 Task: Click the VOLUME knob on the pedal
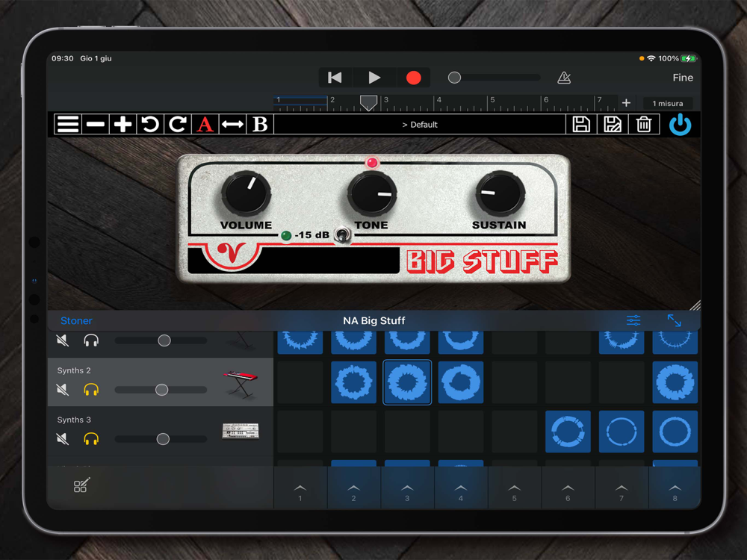(246, 193)
